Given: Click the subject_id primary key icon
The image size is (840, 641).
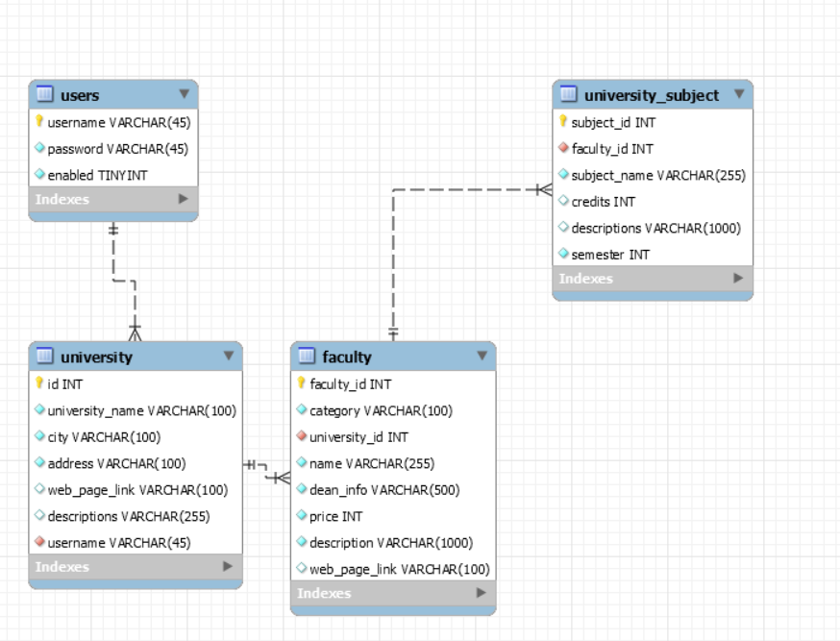Looking at the screenshot, I should (x=563, y=122).
